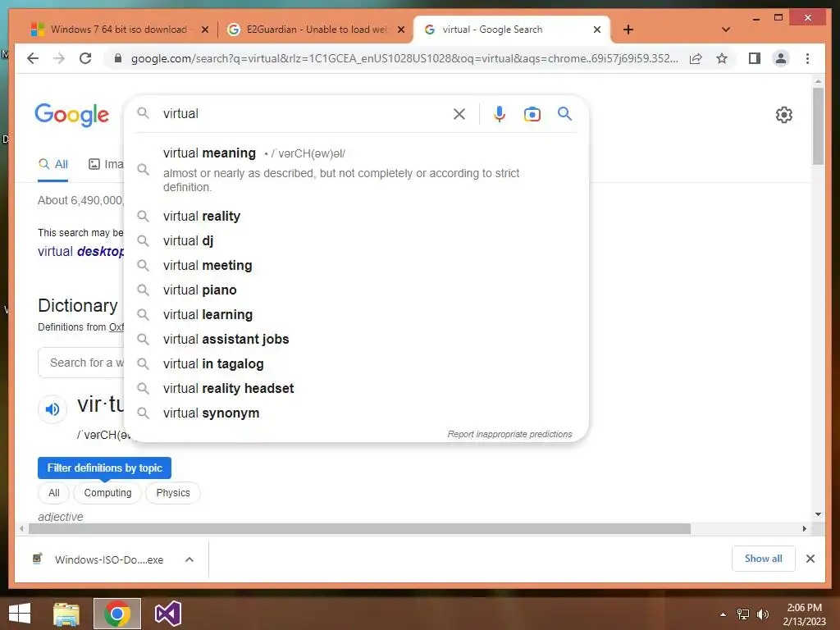Clear the search box text
Image resolution: width=840 pixels, height=630 pixels.
459,113
